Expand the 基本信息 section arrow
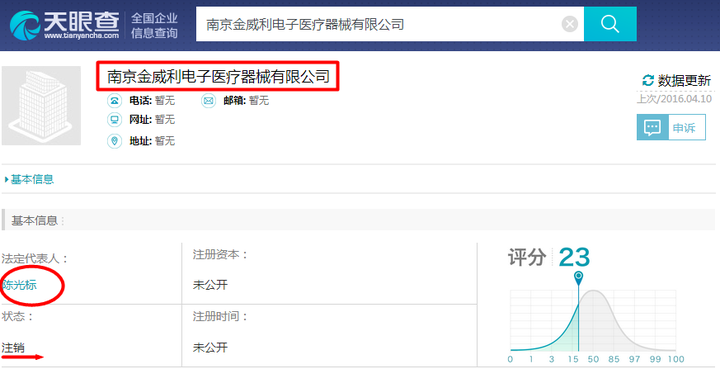Screen dimensions: 720x369 pos(6,179)
